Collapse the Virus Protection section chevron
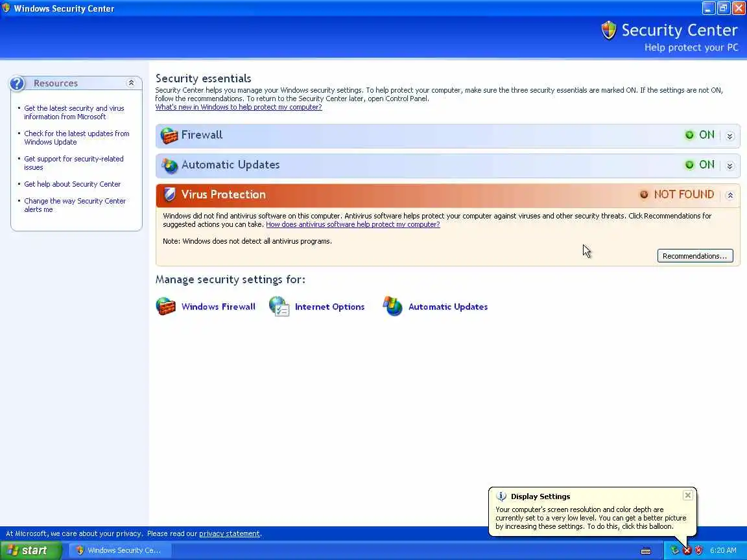Viewport: 747px width, 560px height. pos(730,195)
